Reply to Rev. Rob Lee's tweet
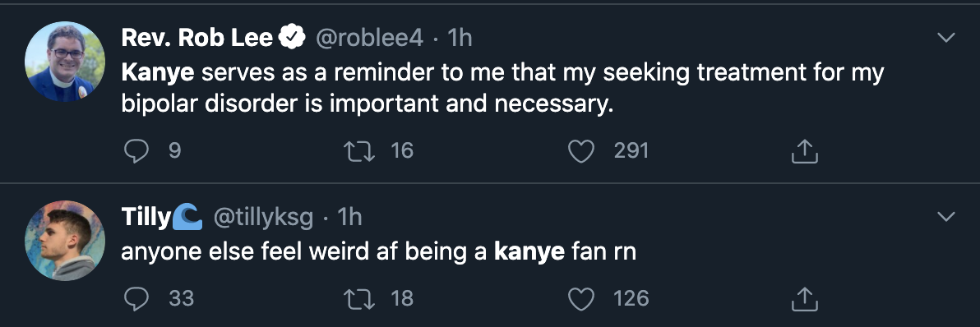 136,151
